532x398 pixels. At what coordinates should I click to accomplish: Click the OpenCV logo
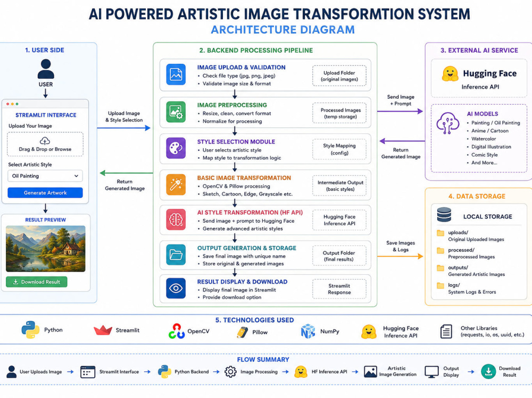click(x=177, y=331)
